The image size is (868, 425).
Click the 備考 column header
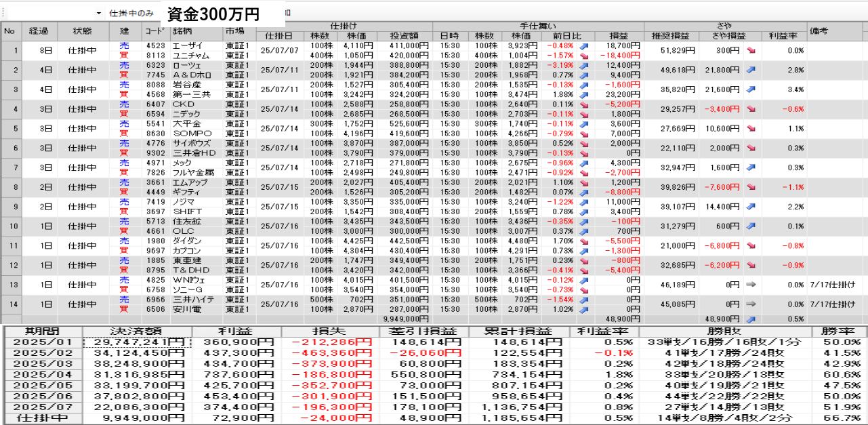point(819,31)
